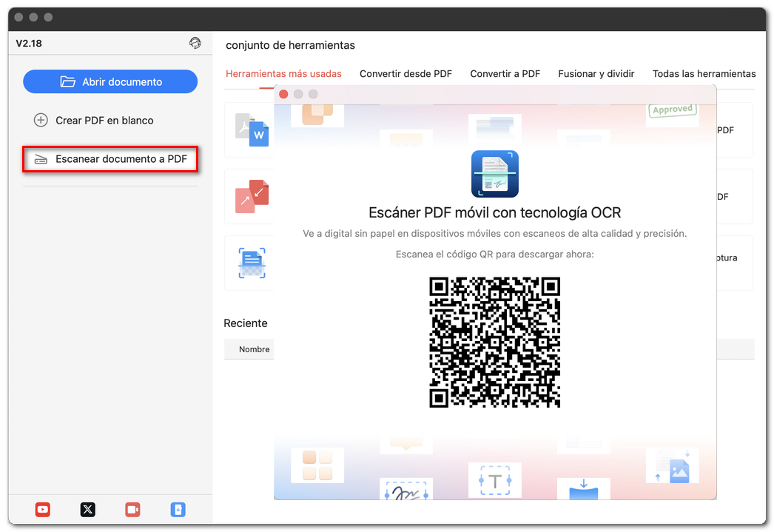The height and width of the screenshot is (532, 774).
Task: Return to Herramientas más usadas tab
Action: (283, 74)
